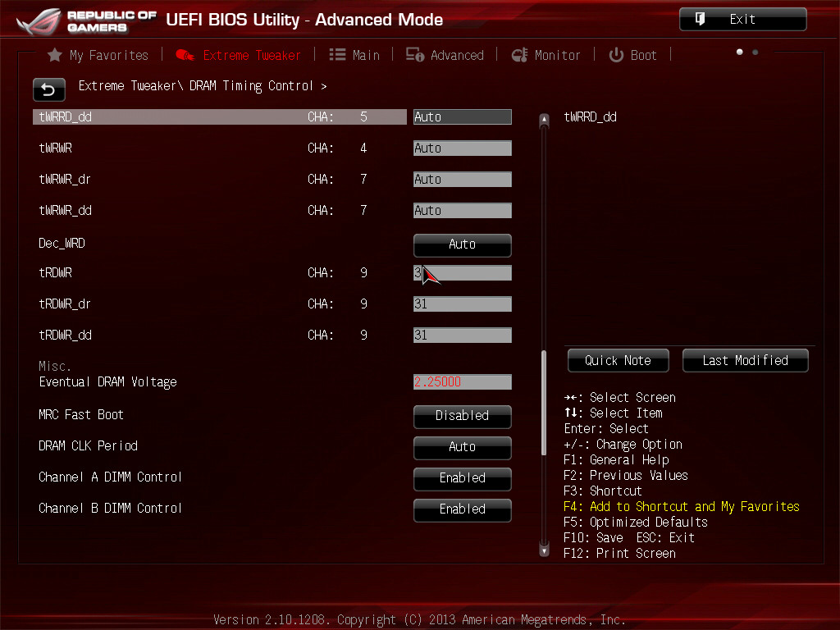This screenshot has width=840, height=630.
Task: Select the tWRWR_dr row label
Action: 65,179
